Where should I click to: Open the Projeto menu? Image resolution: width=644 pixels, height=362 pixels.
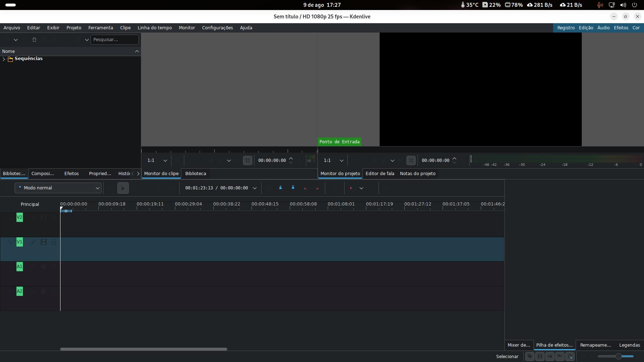[x=74, y=28]
